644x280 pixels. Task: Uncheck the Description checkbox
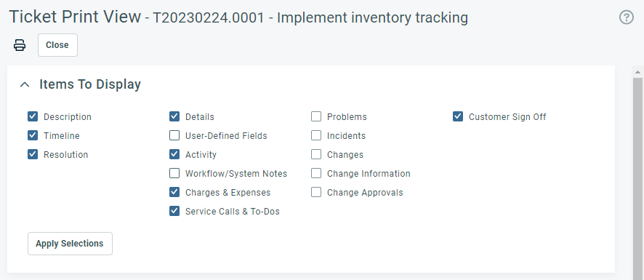[33, 117]
